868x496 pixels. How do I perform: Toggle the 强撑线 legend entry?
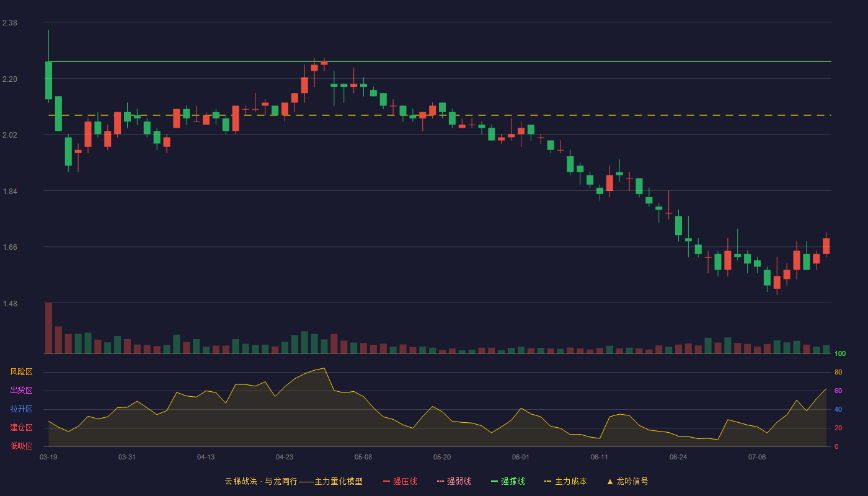[x=508, y=481]
